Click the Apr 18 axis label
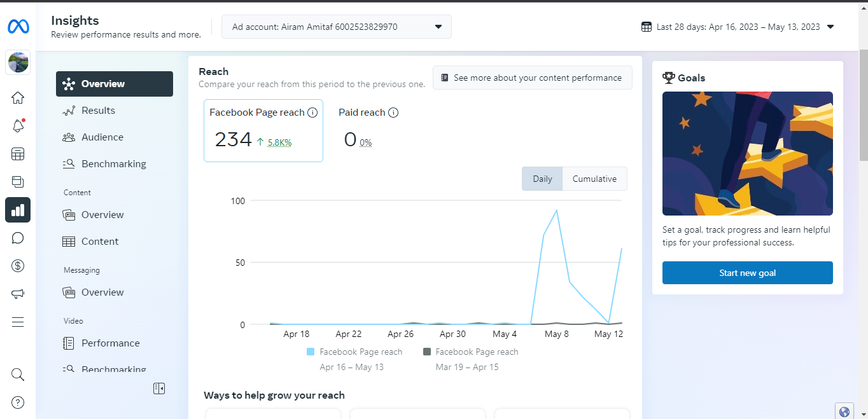868x419 pixels. (x=296, y=334)
